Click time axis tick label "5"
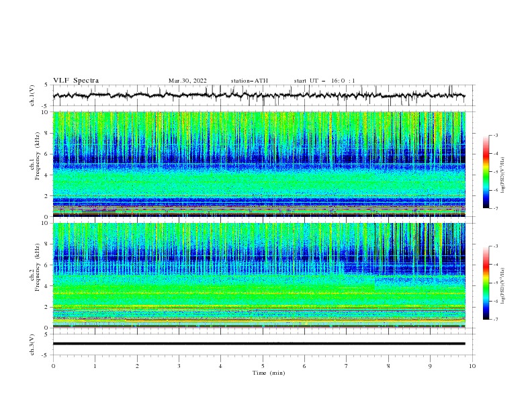Viewport: 532px width, 411px height. [x=263, y=366]
